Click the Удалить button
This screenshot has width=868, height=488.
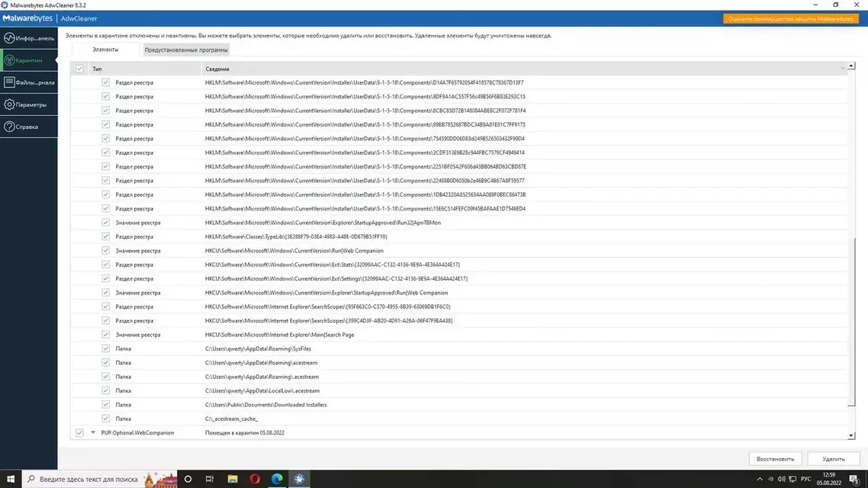833,459
